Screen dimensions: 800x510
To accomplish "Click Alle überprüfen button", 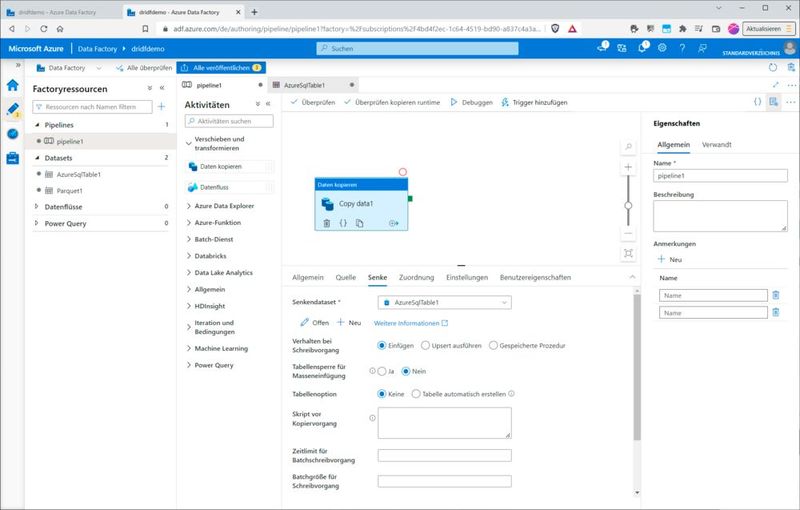I will (x=144, y=68).
